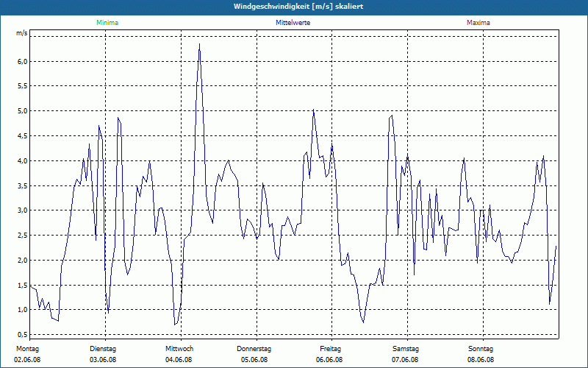Click the date 08.06.08
Screen dimensions: 588x368
coord(481,360)
